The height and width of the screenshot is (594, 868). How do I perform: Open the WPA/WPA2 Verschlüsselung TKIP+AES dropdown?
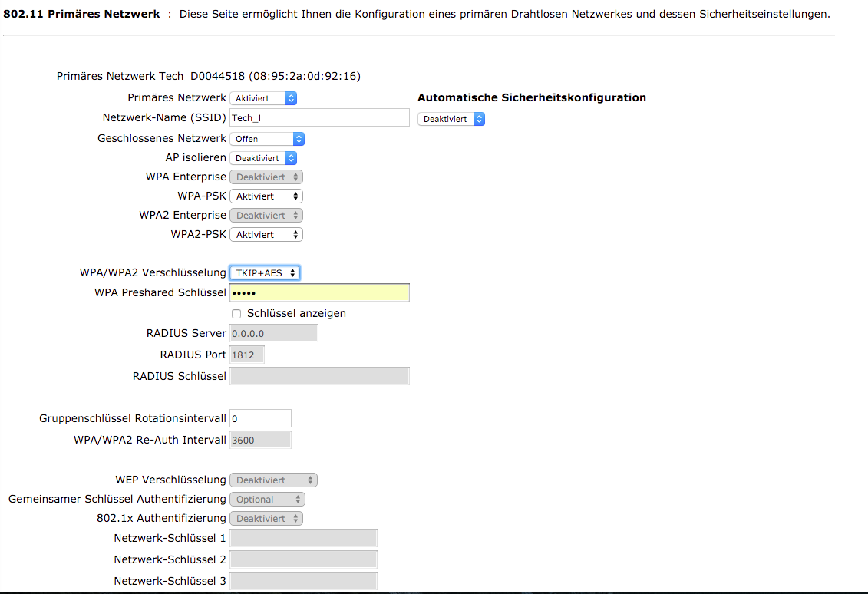[266, 273]
